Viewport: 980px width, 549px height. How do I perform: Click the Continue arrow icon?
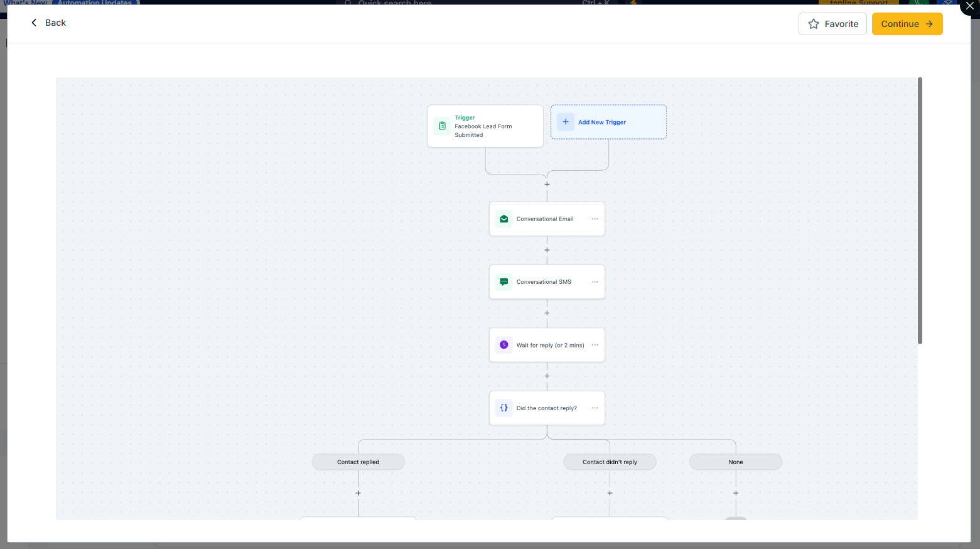(x=929, y=24)
